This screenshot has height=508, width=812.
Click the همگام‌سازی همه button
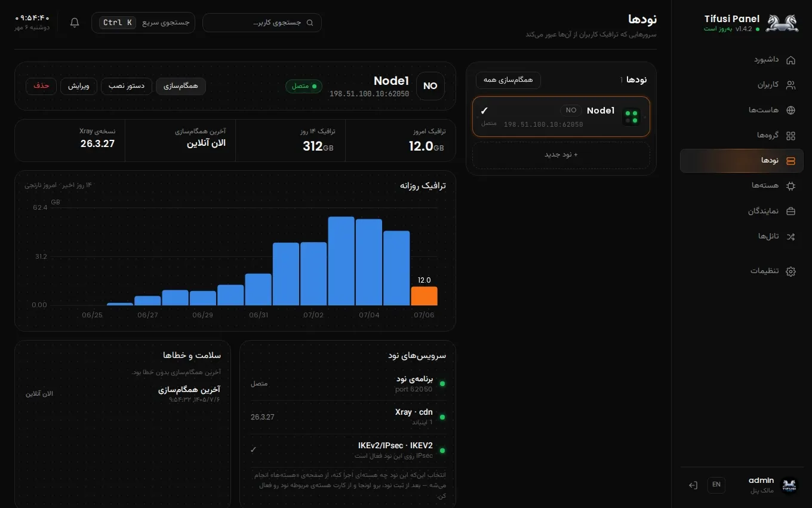click(x=508, y=80)
